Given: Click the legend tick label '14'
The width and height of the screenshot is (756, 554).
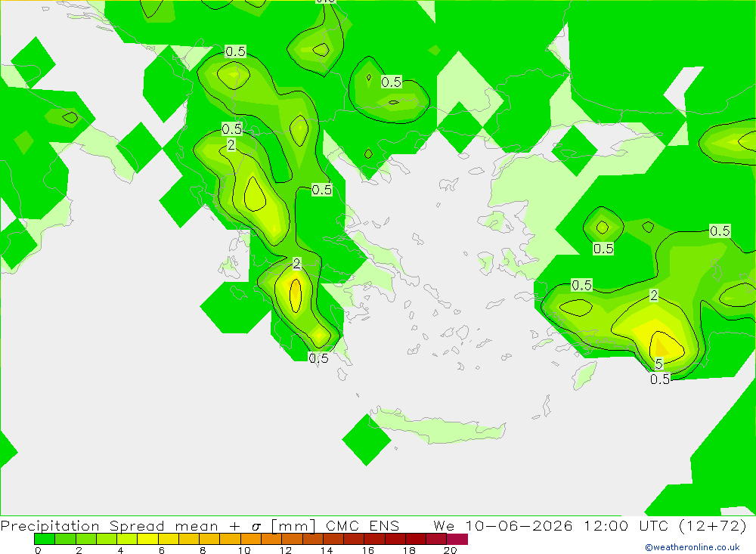Looking at the screenshot, I should (327, 550).
